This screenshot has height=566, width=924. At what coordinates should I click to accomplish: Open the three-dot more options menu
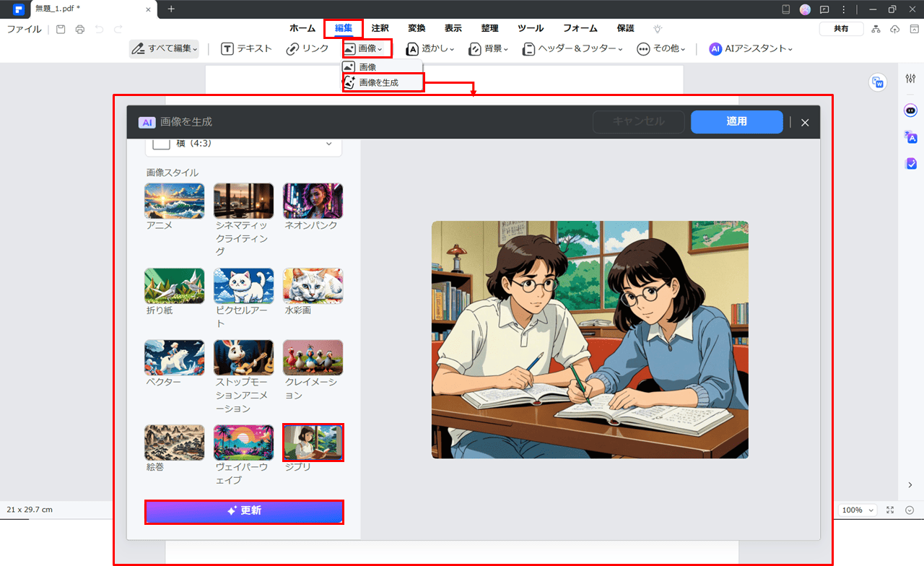844,9
